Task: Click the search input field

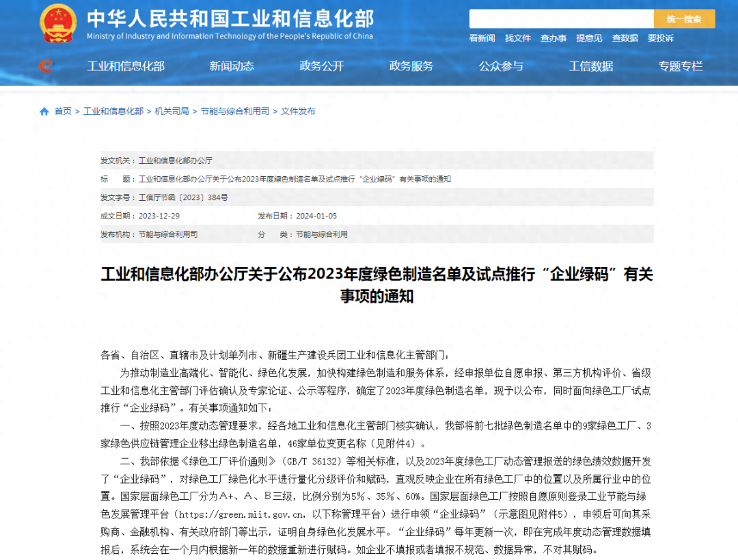Action: (560, 19)
